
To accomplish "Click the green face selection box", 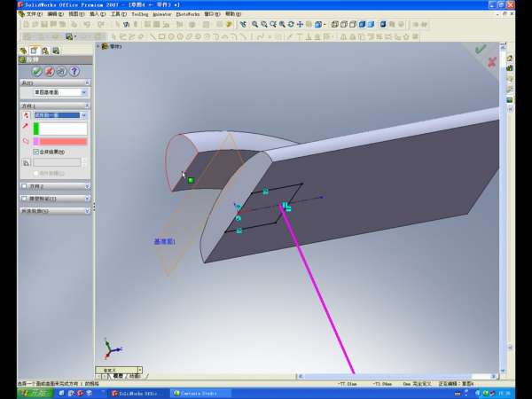I will click(x=60, y=129).
